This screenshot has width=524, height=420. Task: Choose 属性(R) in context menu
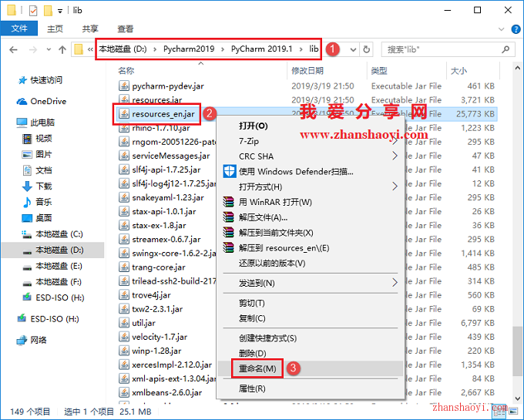click(x=311, y=388)
